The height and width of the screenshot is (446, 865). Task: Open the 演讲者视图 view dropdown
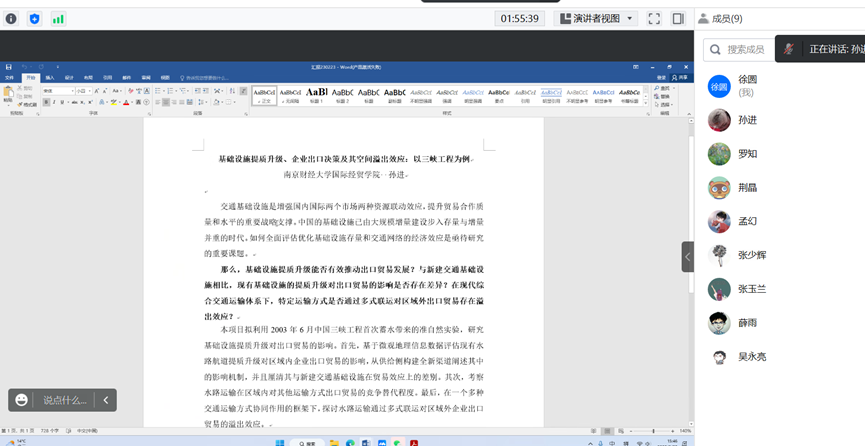point(594,18)
